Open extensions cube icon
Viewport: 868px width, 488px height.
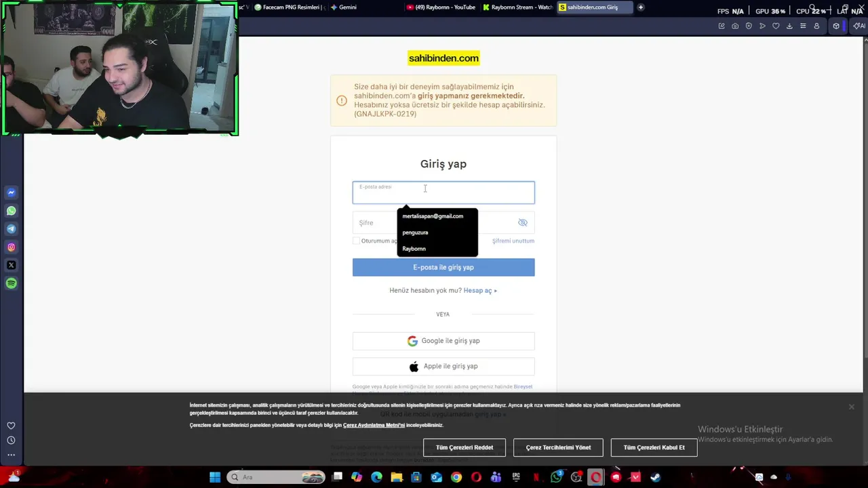click(x=836, y=26)
